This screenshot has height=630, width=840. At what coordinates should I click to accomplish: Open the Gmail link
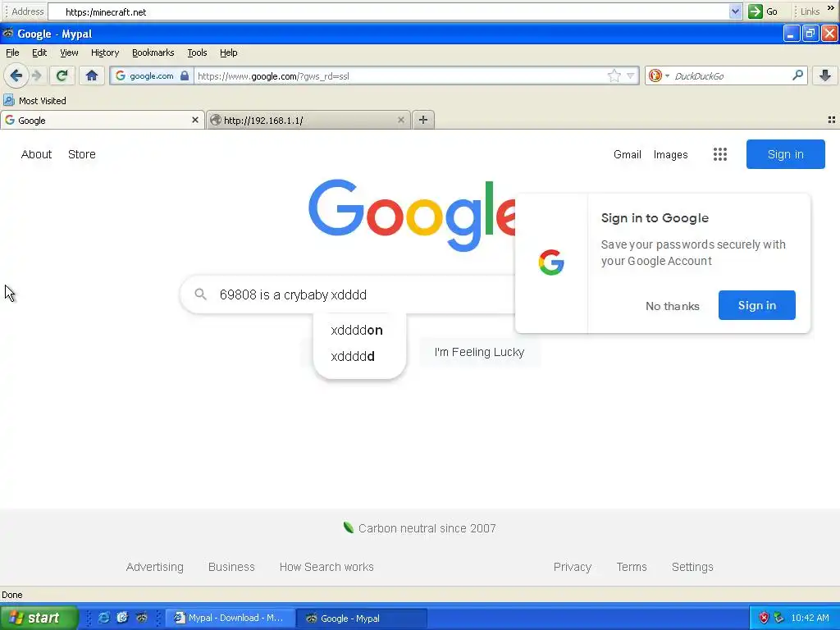pyautogui.click(x=628, y=154)
